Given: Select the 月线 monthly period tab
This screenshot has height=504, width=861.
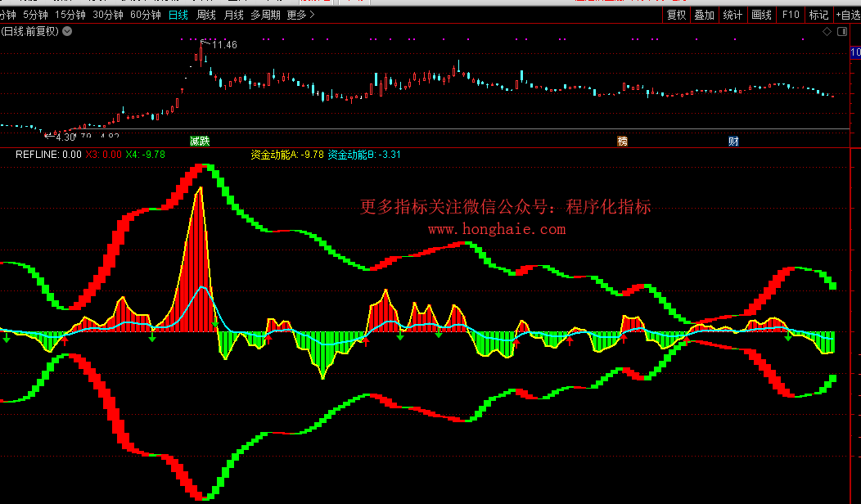Looking at the screenshot, I should point(233,15).
